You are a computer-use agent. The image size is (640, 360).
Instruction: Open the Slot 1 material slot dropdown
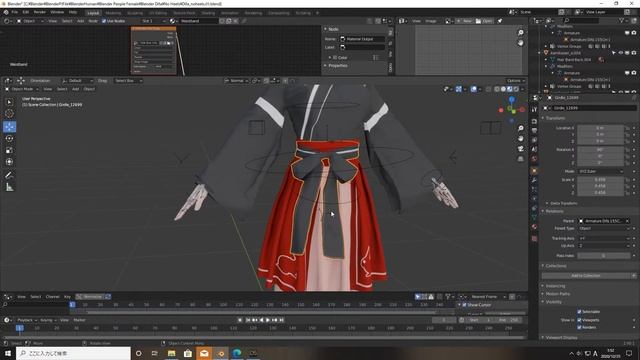153,21
